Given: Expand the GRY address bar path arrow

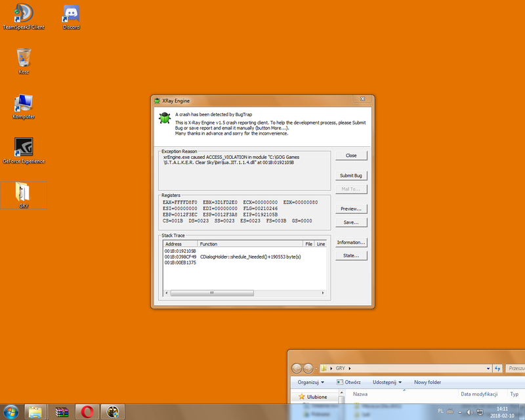Looking at the screenshot, I should point(350,369).
